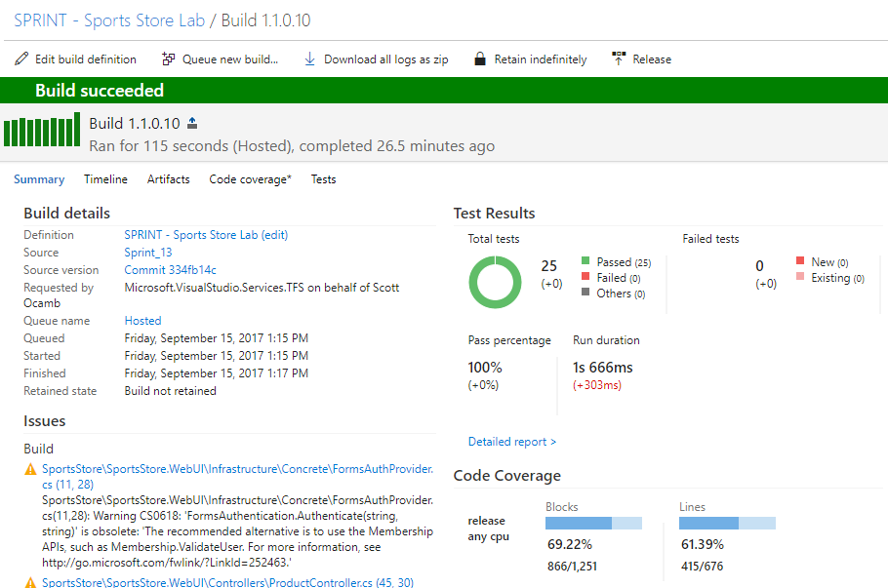Click warning icon beside ProductController issue
This screenshot has width=888, height=588.
click(30, 582)
